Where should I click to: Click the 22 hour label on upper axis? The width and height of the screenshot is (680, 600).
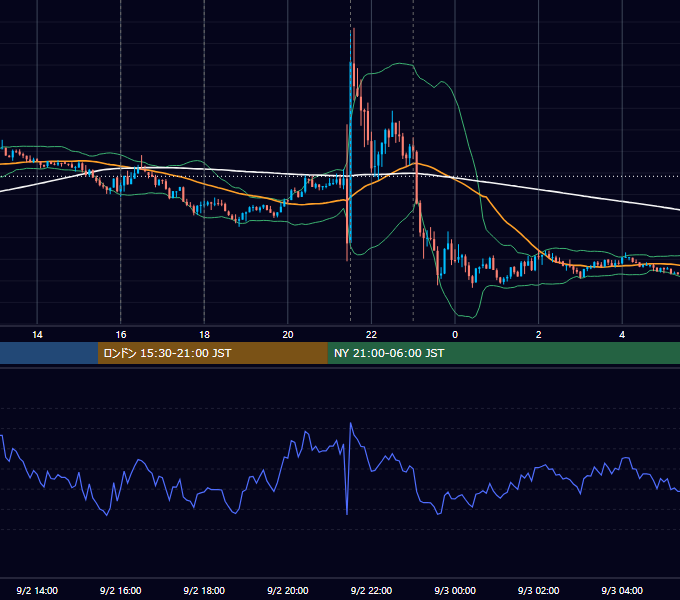(371, 335)
